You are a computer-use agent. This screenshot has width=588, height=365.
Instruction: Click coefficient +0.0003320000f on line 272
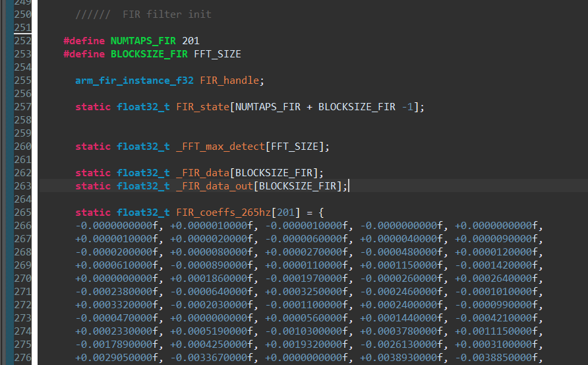point(117,304)
